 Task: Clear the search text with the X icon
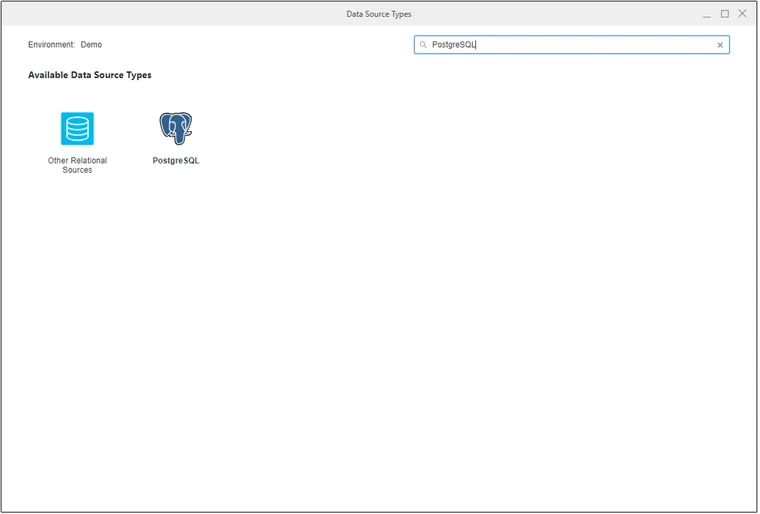click(720, 45)
